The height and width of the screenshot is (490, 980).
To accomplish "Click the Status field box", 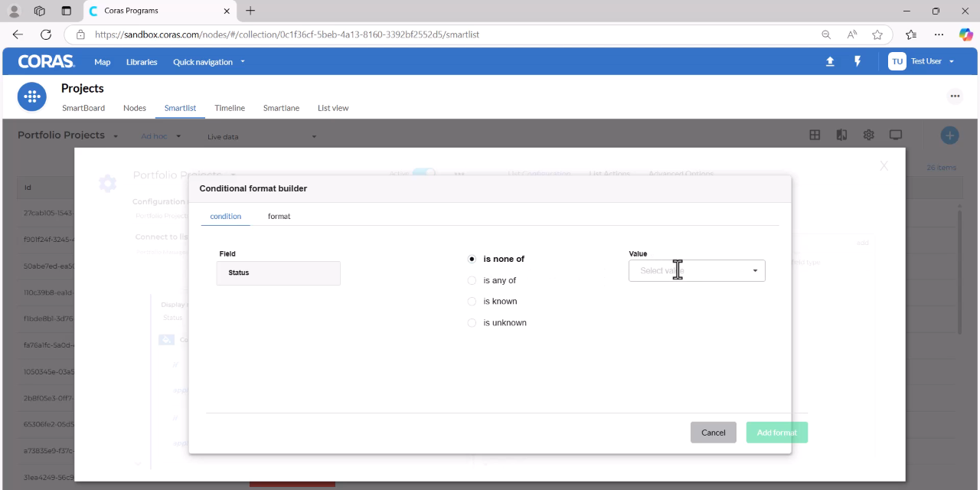I will coord(279,273).
